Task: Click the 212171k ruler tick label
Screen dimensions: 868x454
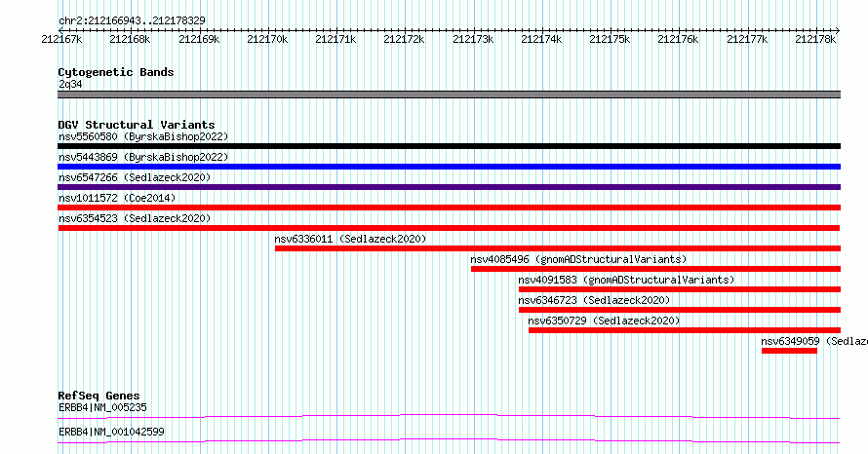Action: coord(335,39)
